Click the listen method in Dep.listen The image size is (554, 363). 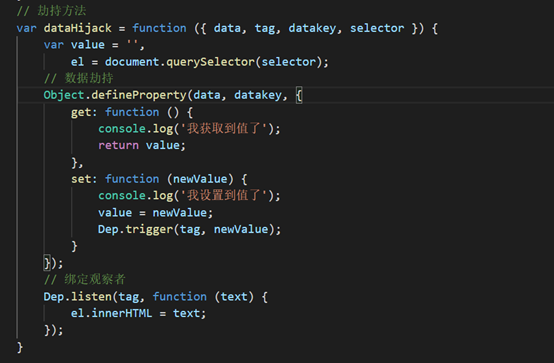[x=92, y=297]
